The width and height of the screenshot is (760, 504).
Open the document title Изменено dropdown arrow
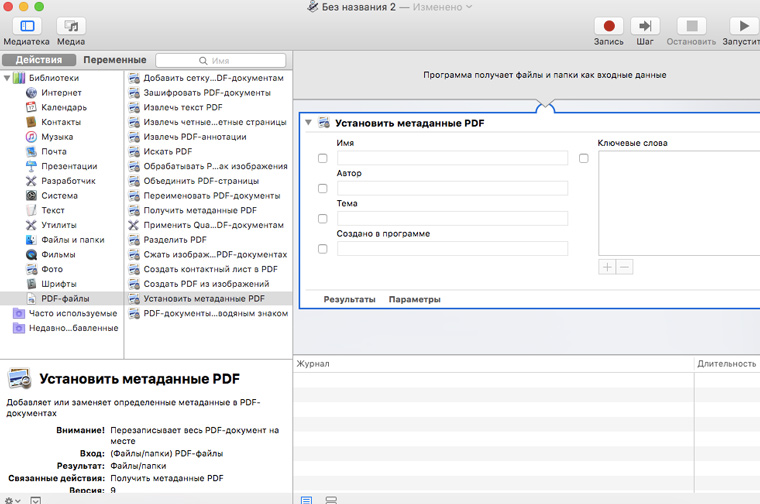point(469,7)
